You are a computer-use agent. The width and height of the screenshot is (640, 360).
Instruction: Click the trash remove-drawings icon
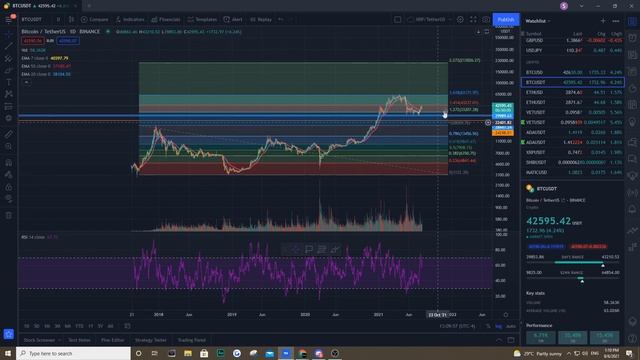click(x=9, y=215)
